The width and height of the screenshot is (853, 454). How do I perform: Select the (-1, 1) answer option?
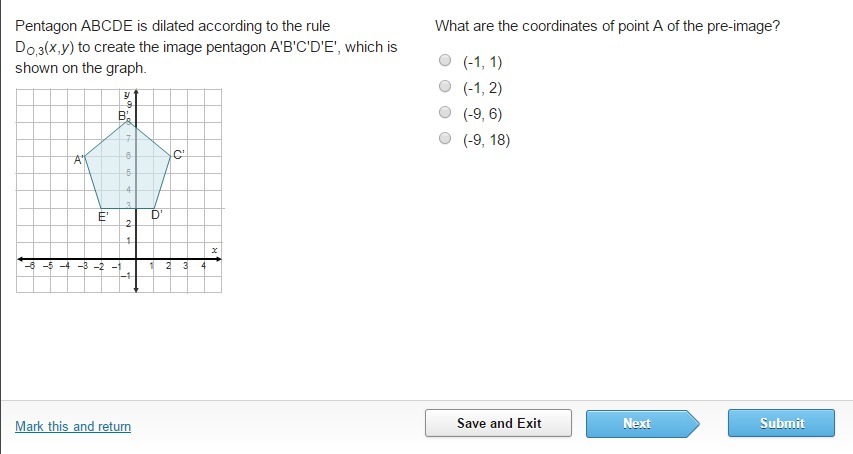pos(446,61)
